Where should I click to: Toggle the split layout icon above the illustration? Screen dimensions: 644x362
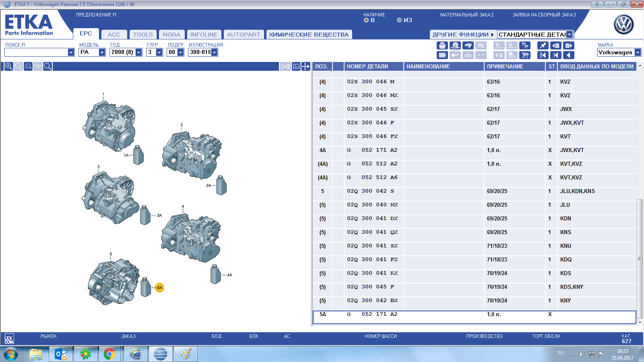(296, 66)
